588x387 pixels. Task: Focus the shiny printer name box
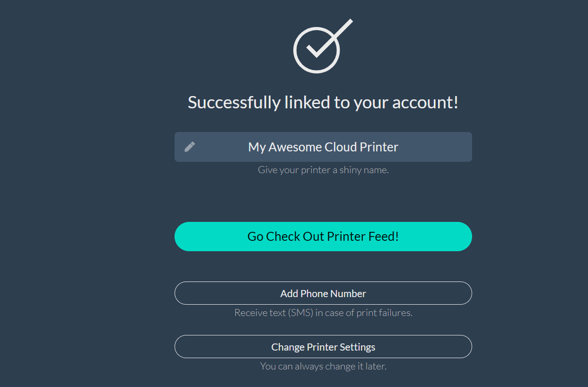coord(323,146)
